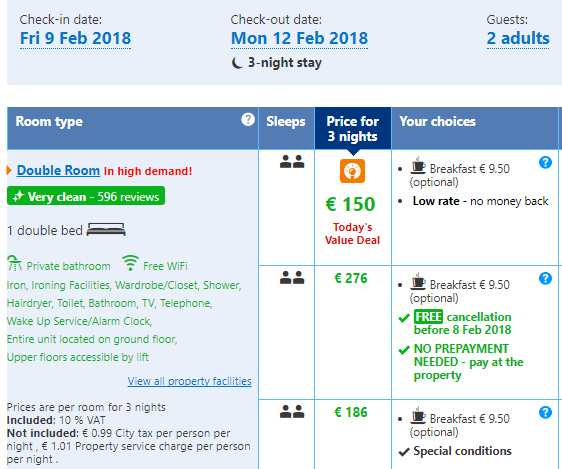Image resolution: width=562 pixels, height=469 pixels.
Task: Open the Double Room link
Action: click(x=58, y=171)
